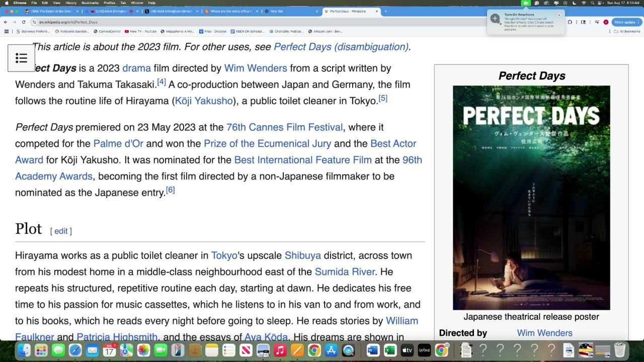
Task: Open the CameraControl bookmark
Action: 107,31
